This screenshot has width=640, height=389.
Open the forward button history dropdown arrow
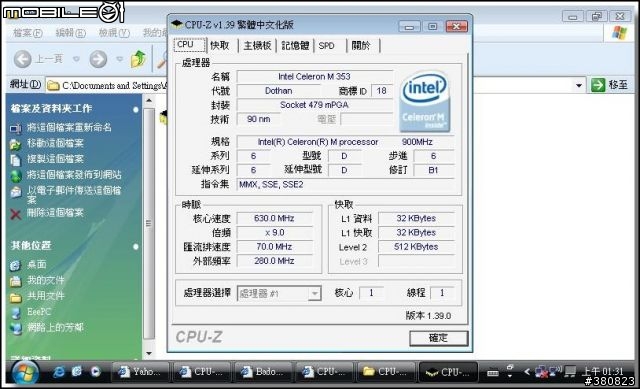[120, 59]
